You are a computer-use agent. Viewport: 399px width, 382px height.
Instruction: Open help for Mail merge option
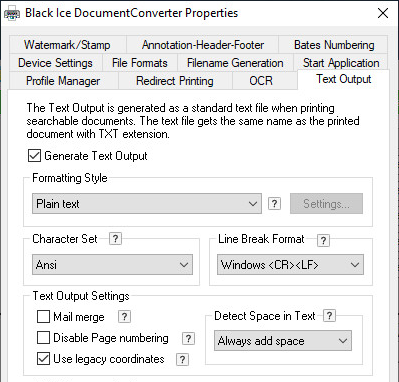point(124,316)
